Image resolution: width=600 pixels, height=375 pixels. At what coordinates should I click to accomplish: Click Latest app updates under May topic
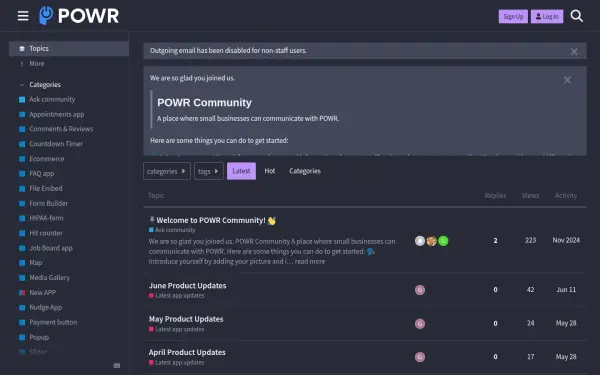[176, 329]
